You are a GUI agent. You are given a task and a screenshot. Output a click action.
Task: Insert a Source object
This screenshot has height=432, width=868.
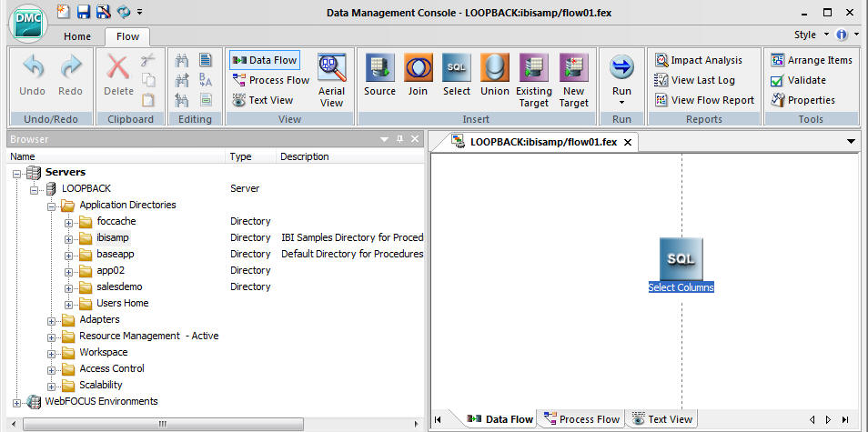click(x=379, y=75)
